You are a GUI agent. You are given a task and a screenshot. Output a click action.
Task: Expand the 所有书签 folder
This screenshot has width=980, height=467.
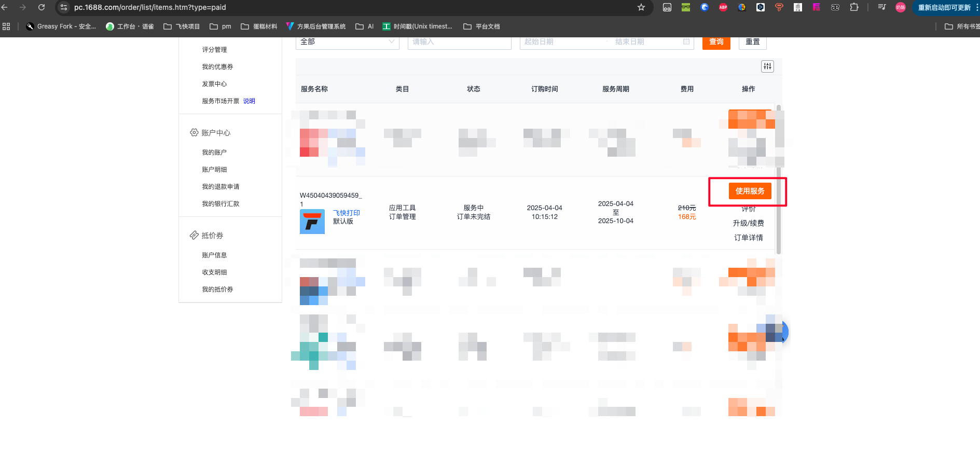pyautogui.click(x=962, y=26)
